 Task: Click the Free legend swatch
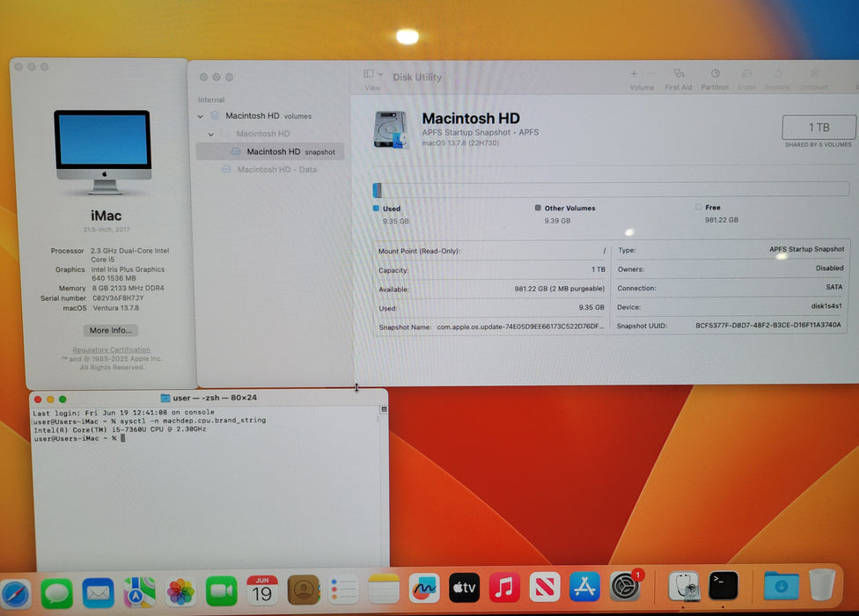(699, 207)
